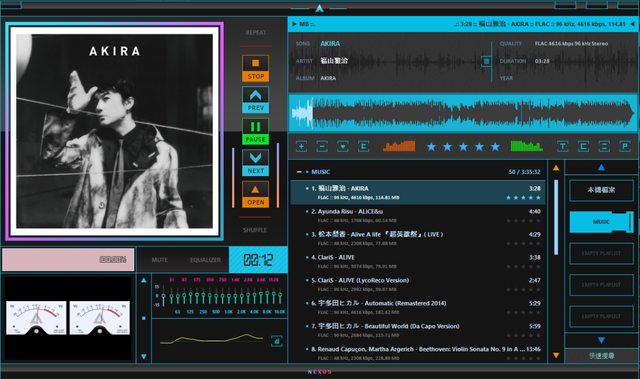Skip to the NEXT track

click(x=256, y=162)
